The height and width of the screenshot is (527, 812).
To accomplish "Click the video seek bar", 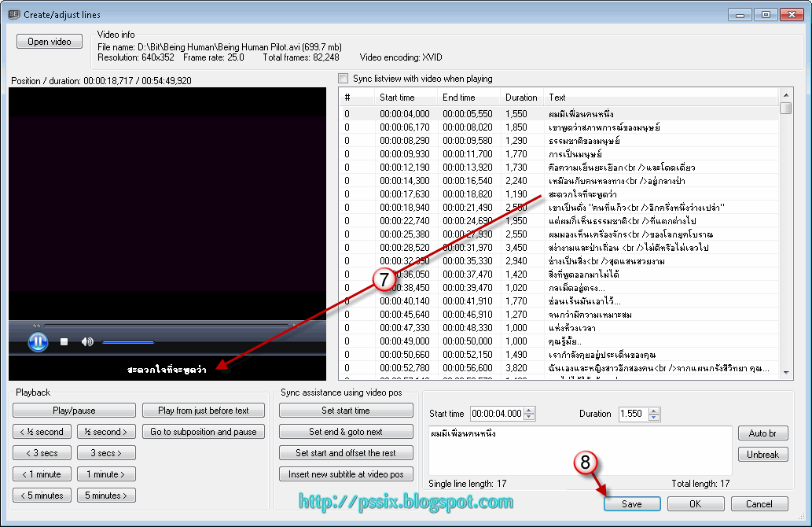I will coord(166,326).
